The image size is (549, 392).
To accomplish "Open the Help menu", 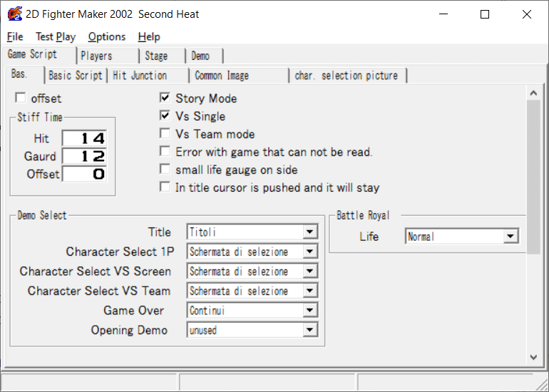I will [149, 37].
